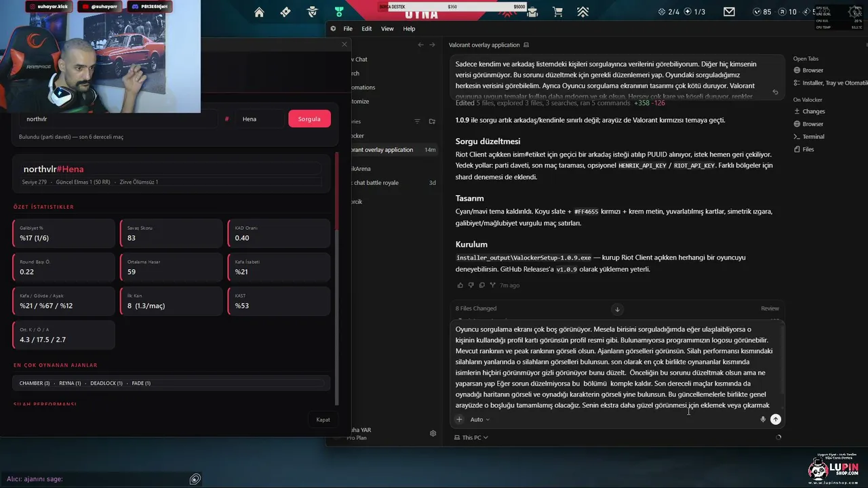868x488 pixels.
Task: Open the Valorant store cart icon
Action: (557, 12)
